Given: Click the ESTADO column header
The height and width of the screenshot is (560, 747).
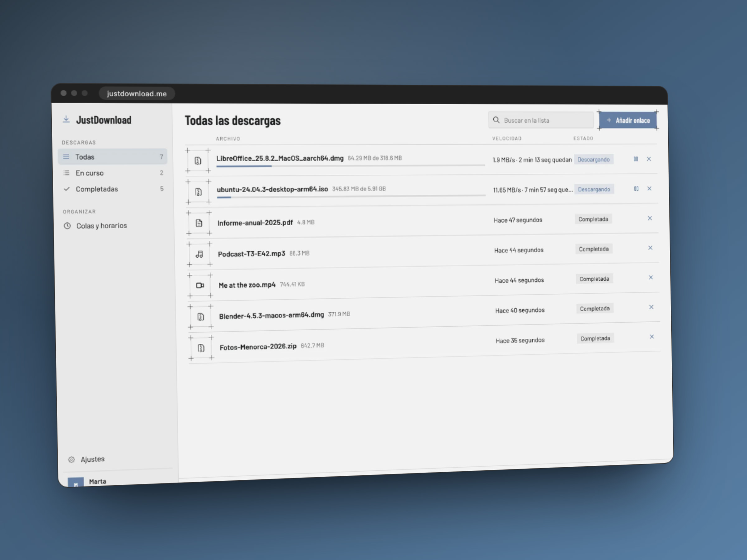Looking at the screenshot, I should click(583, 138).
